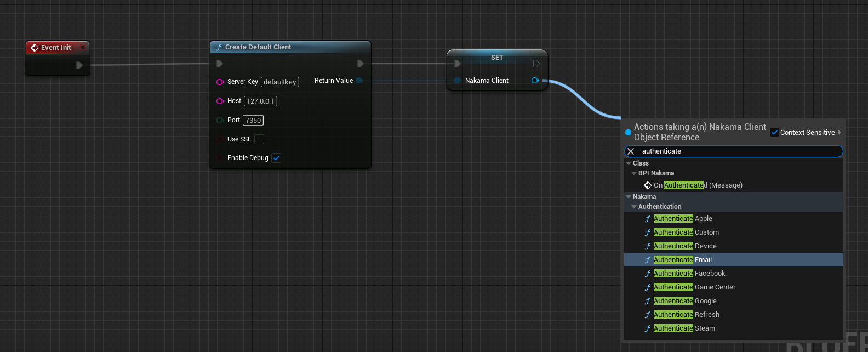This screenshot has height=352, width=868.
Task: Click the Create Default Client function icon
Action: [219, 47]
